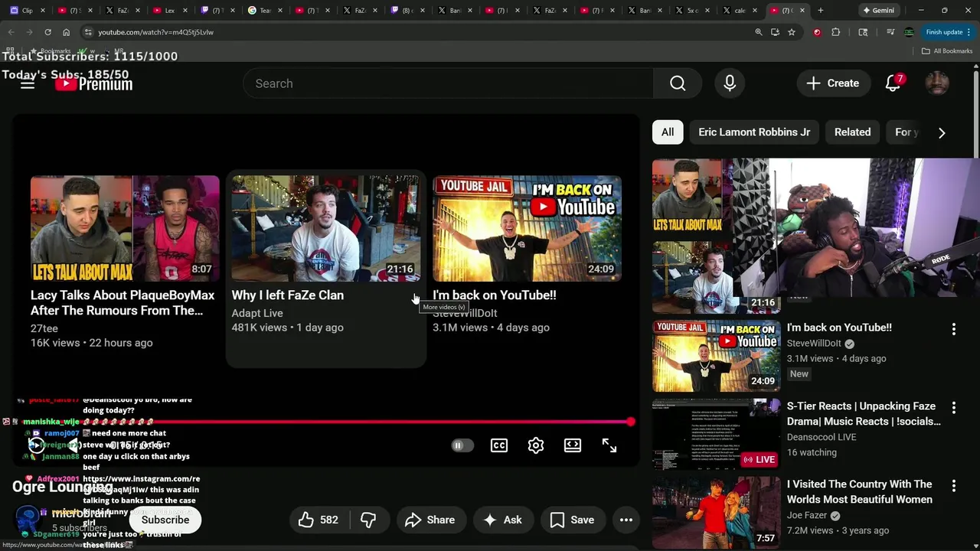Viewport: 980px width, 551px height.
Task: Save video to a playlist
Action: 572,520
